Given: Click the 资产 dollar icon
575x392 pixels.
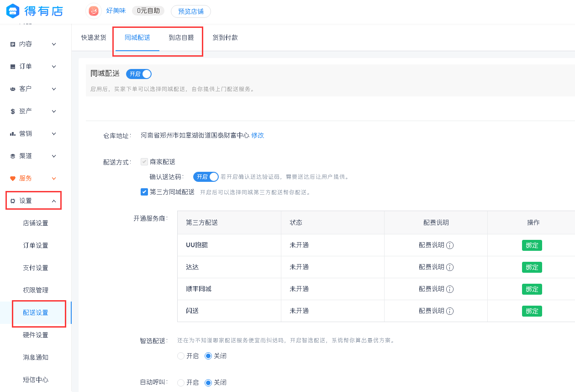Looking at the screenshot, I should click(13, 111).
